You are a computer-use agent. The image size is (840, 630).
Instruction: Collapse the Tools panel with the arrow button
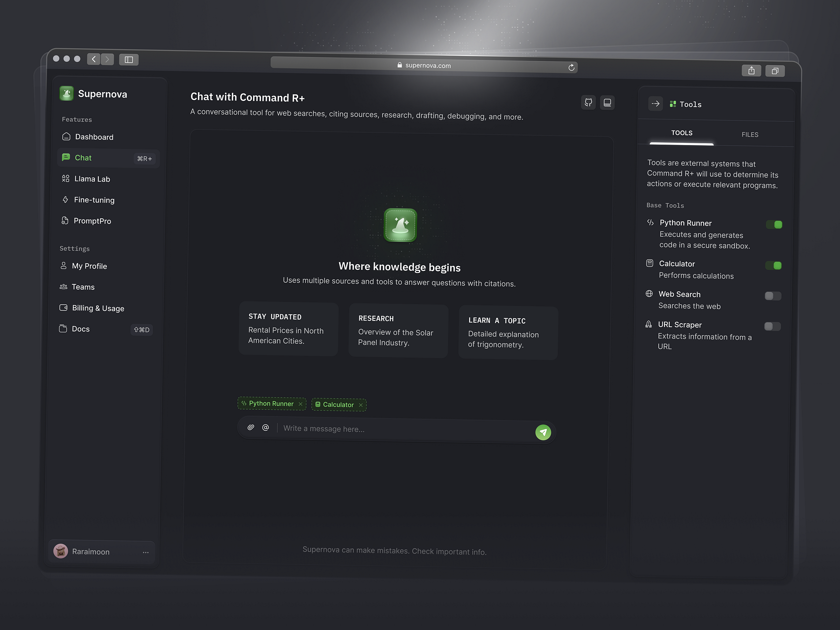[655, 103]
